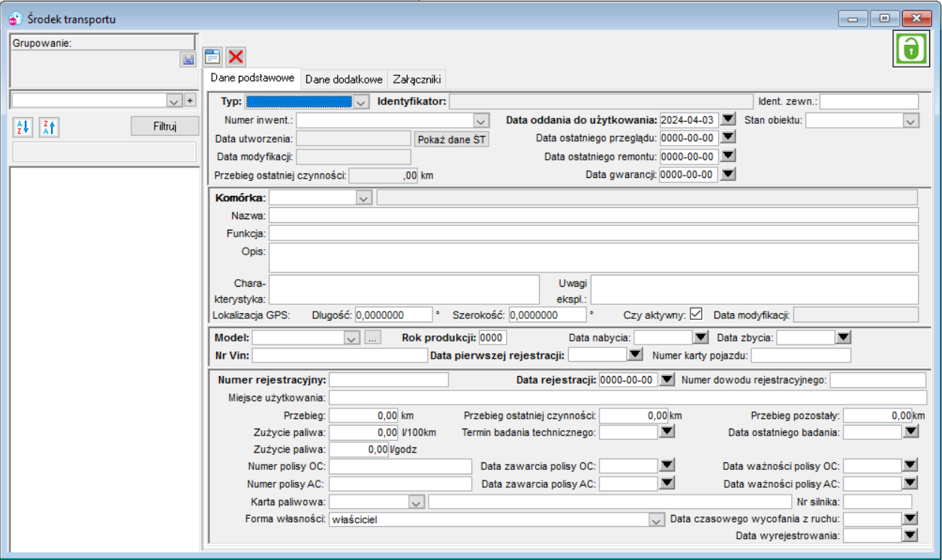
Task: Click the Filtruj button
Action: pyautogui.click(x=164, y=126)
